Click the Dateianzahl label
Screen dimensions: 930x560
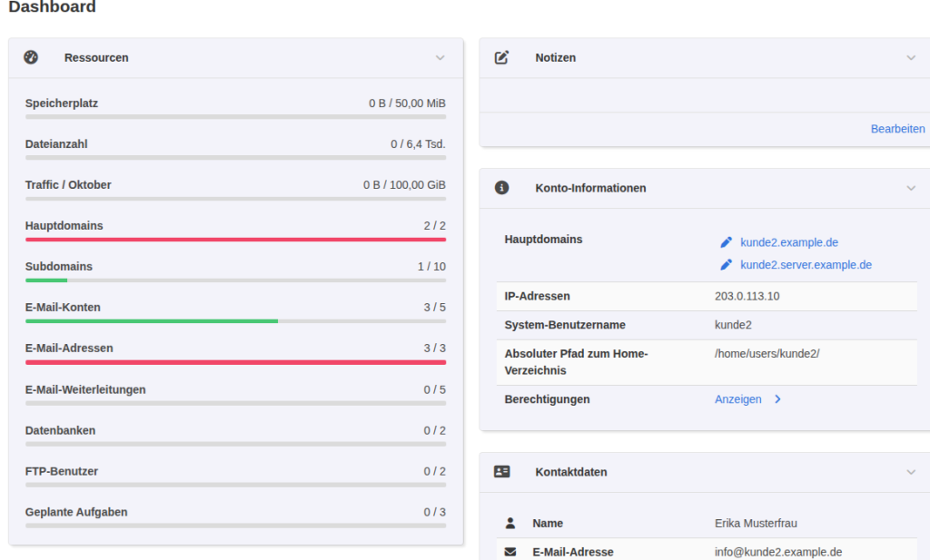pyautogui.click(x=55, y=144)
